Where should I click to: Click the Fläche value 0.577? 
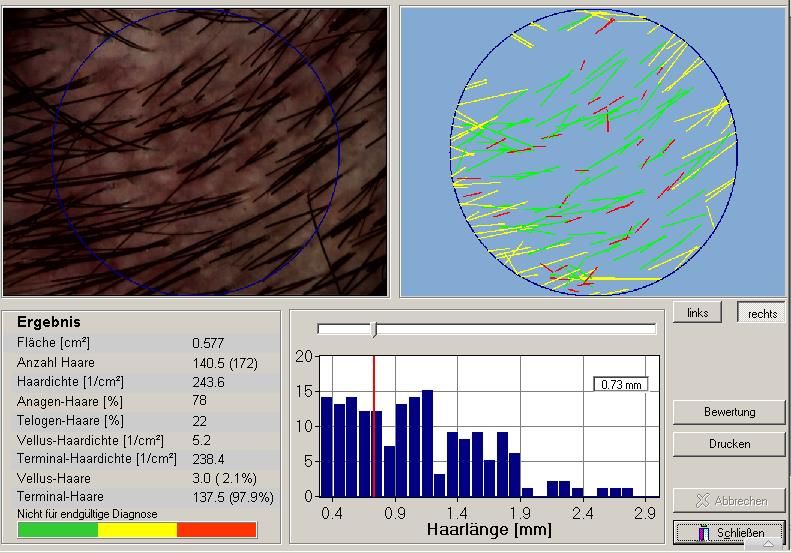[x=208, y=343]
